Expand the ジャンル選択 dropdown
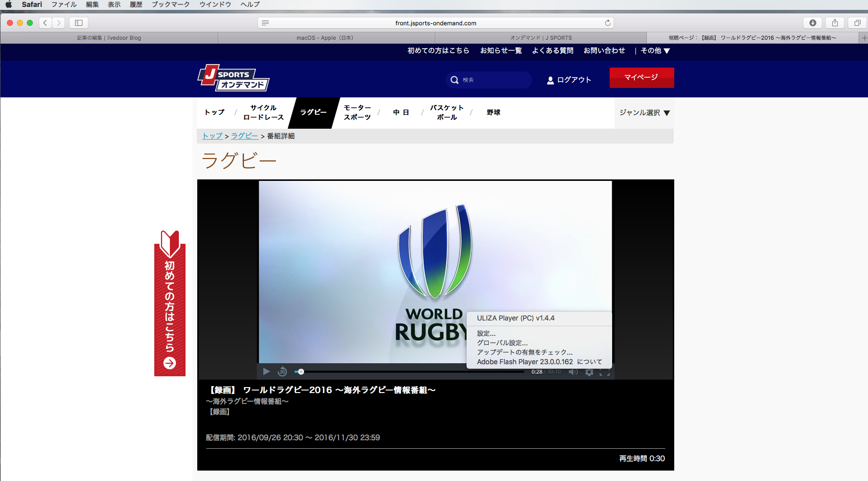This screenshot has height=481, width=868. (644, 113)
